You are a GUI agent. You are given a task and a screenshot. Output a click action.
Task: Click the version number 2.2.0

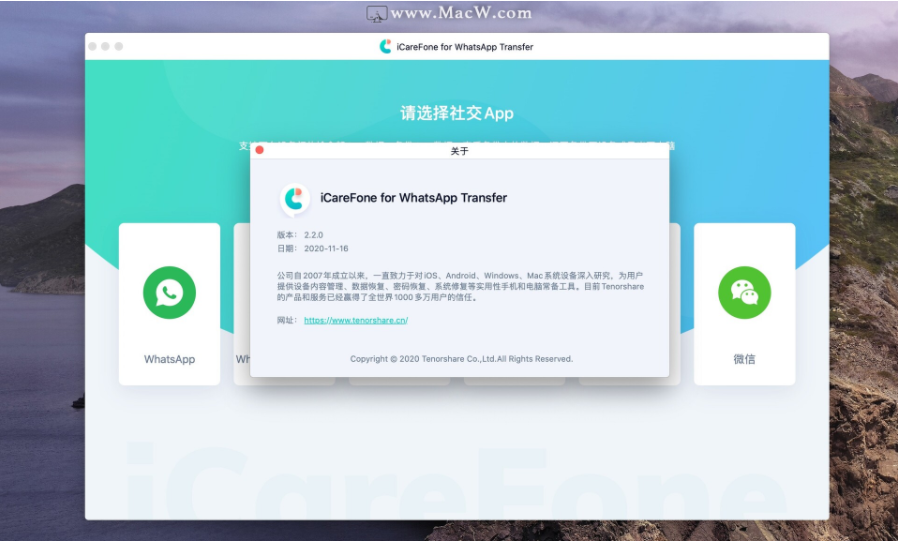313,235
